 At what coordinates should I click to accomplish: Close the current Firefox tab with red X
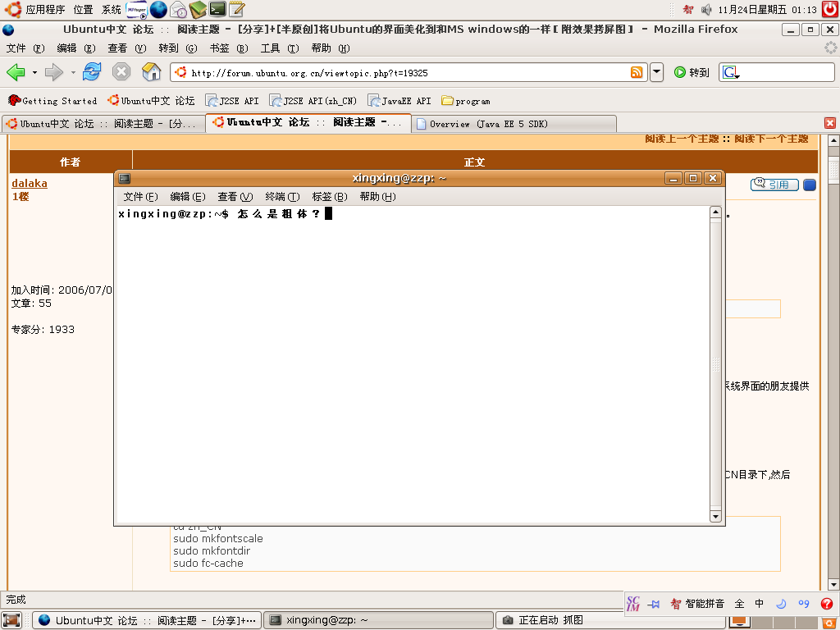(830, 123)
